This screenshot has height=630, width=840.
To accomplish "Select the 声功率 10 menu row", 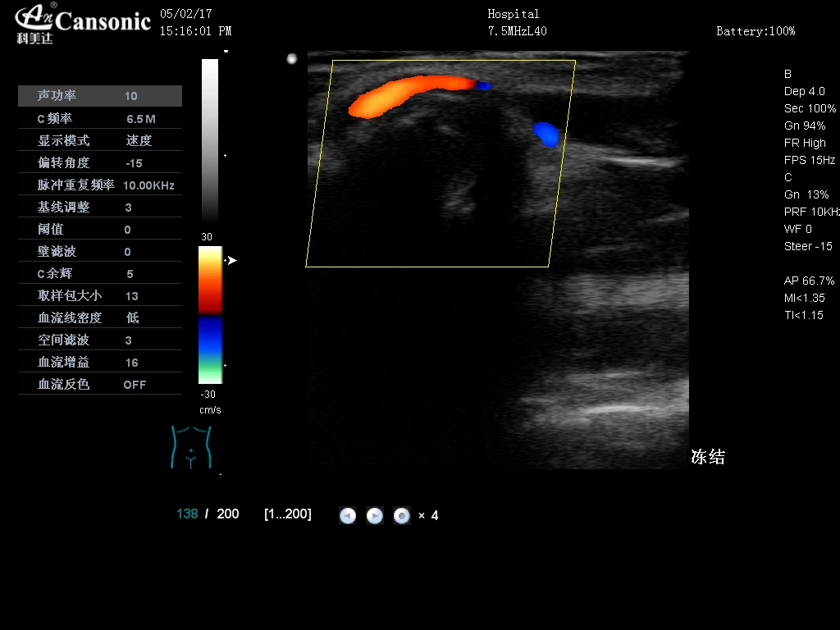I will point(100,96).
